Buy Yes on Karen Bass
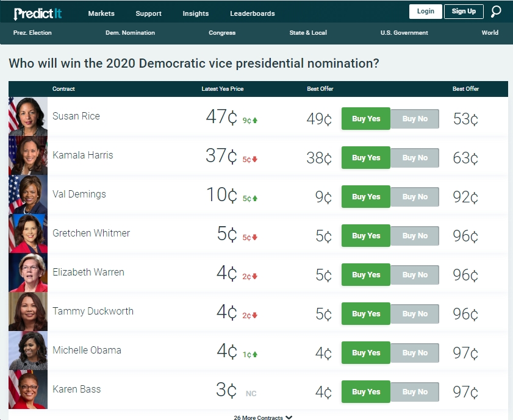This screenshot has height=420, width=513. coord(366,391)
